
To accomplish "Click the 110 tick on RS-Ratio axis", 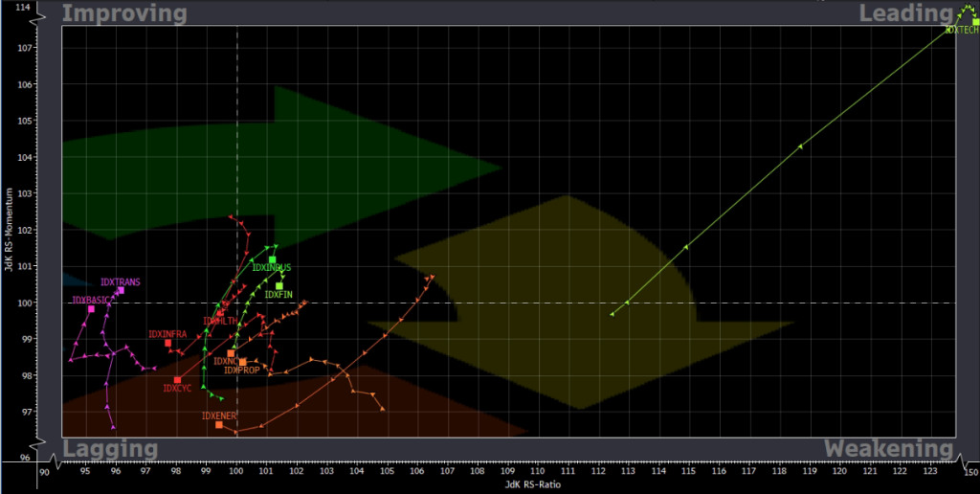I will coord(538,471).
